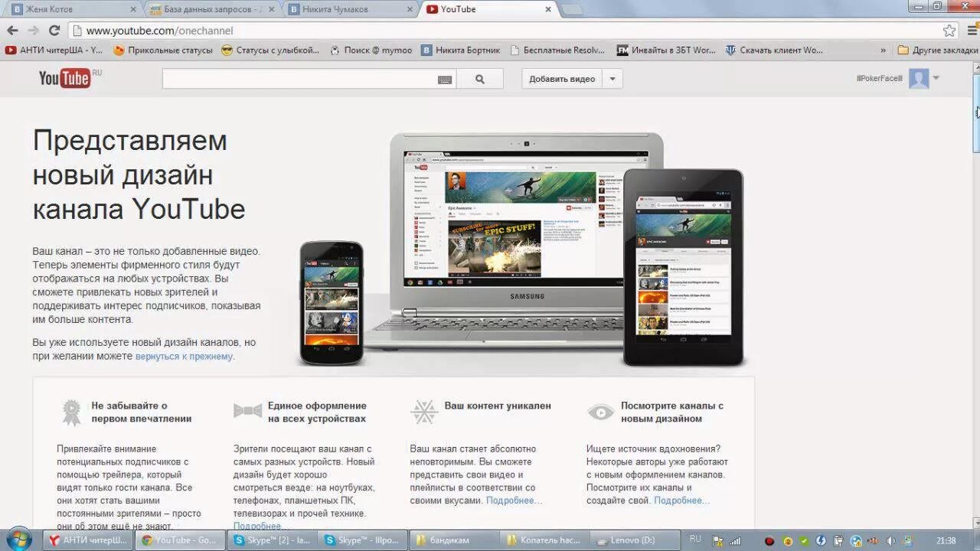Image resolution: width=980 pixels, height=551 pixels.
Task: Open the Chrome menu icon
Action: [x=972, y=31]
